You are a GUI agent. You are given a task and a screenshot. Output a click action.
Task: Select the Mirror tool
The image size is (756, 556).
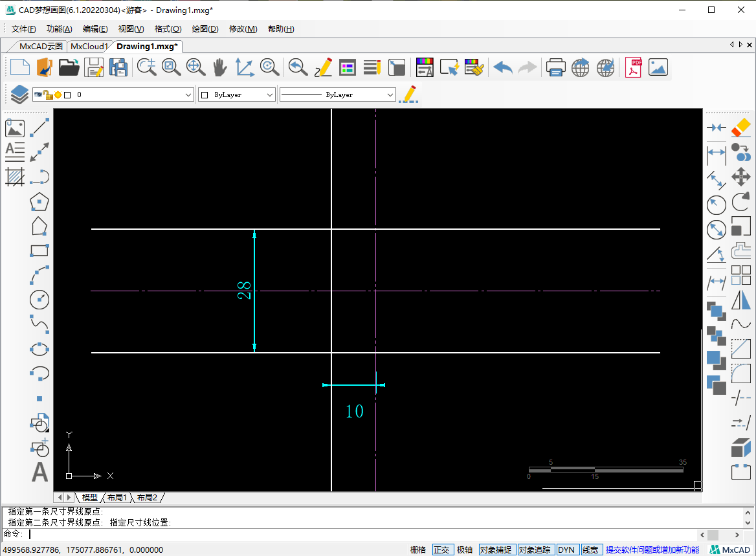741,300
